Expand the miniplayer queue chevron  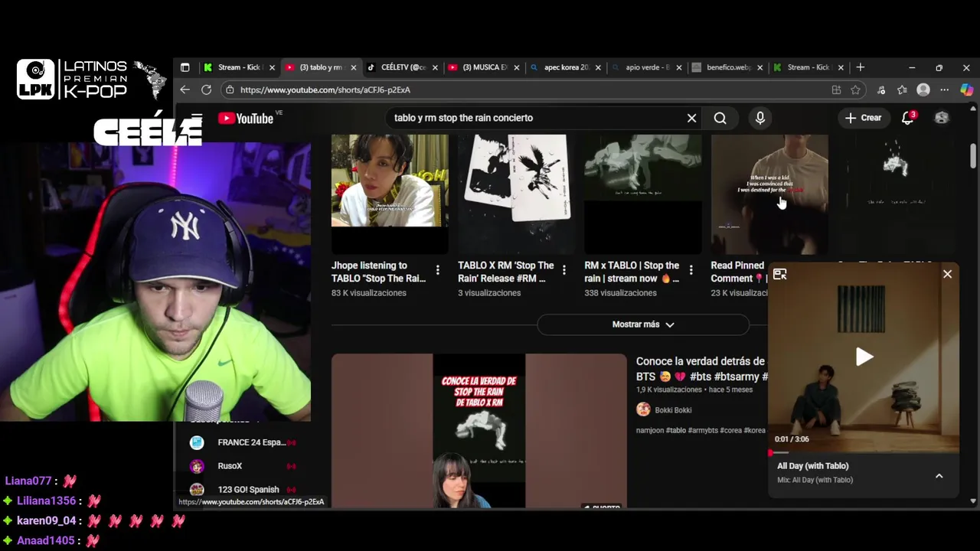click(x=939, y=476)
